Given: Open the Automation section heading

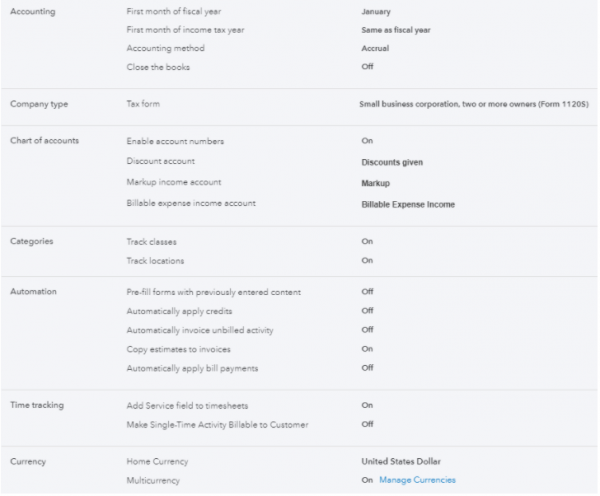Looking at the screenshot, I should coord(33,292).
